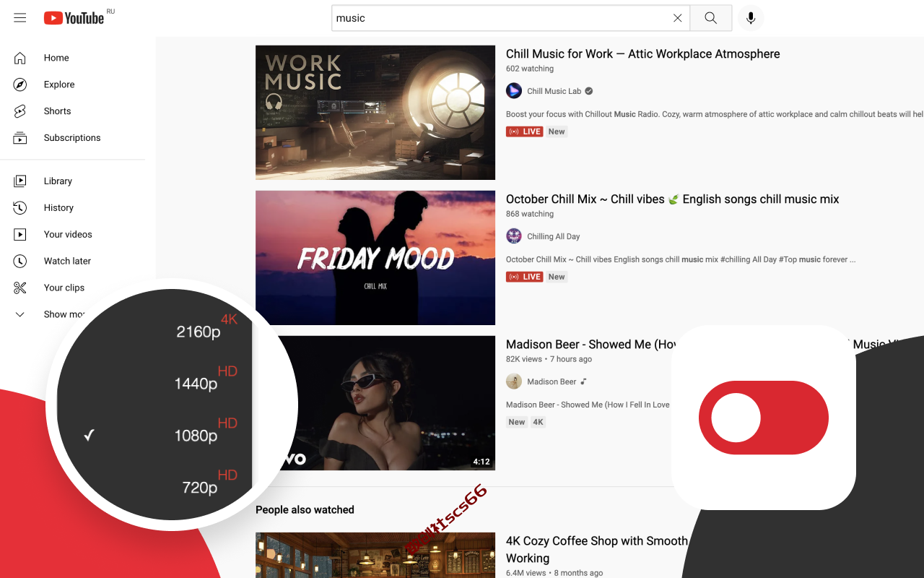Open Your videos link
Image resolution: width=924 pixels, height=578 pixels.
[68, 235]
